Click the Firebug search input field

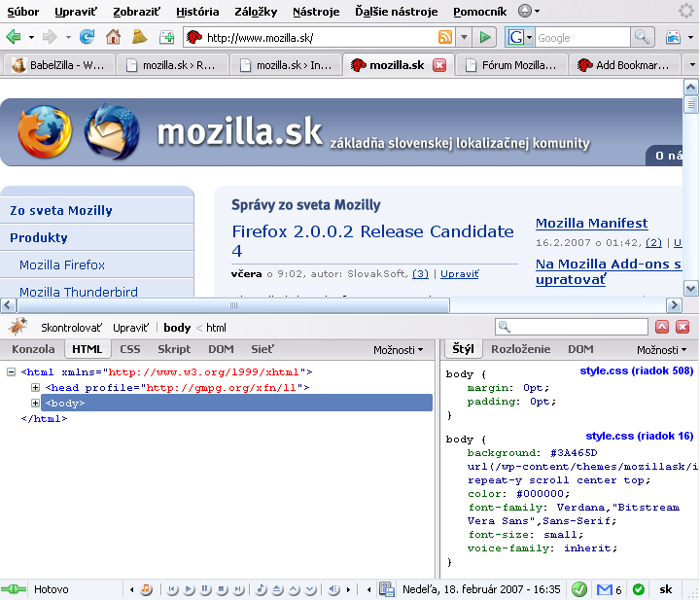pos(572,327)
